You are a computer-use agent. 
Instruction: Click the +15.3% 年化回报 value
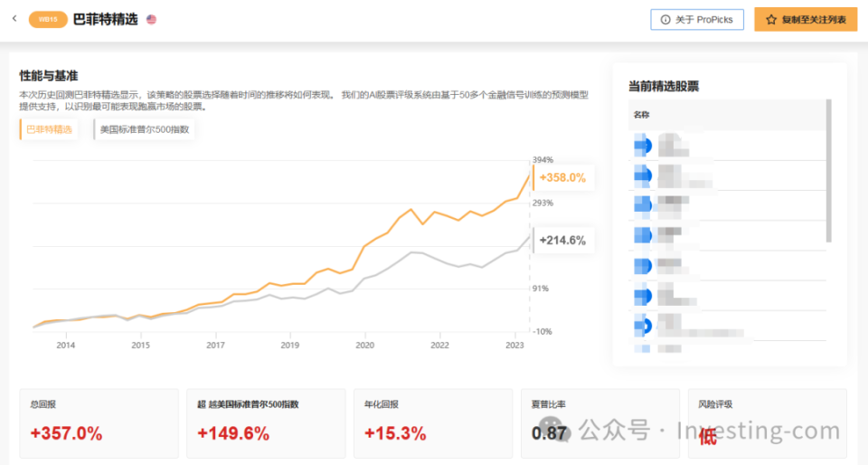coord(395,433)
